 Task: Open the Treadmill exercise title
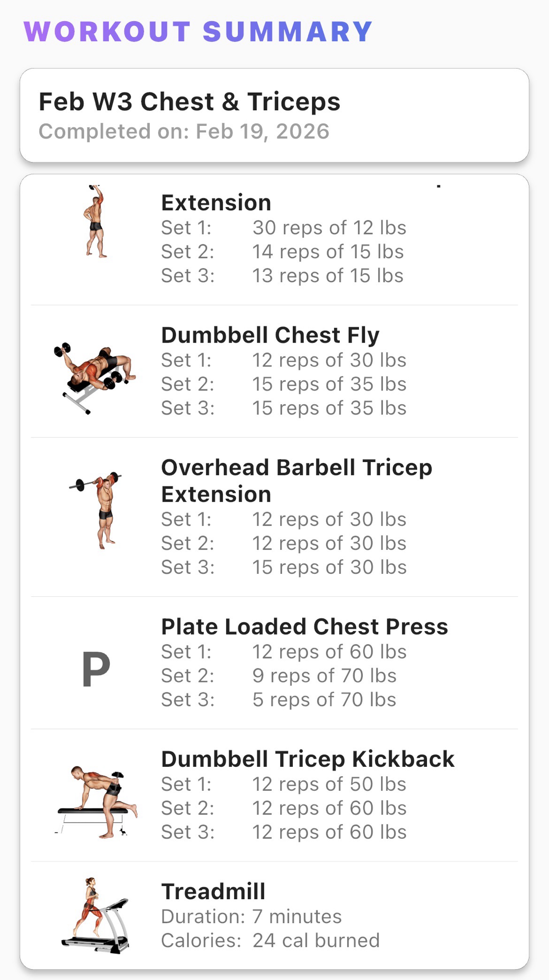213,891
